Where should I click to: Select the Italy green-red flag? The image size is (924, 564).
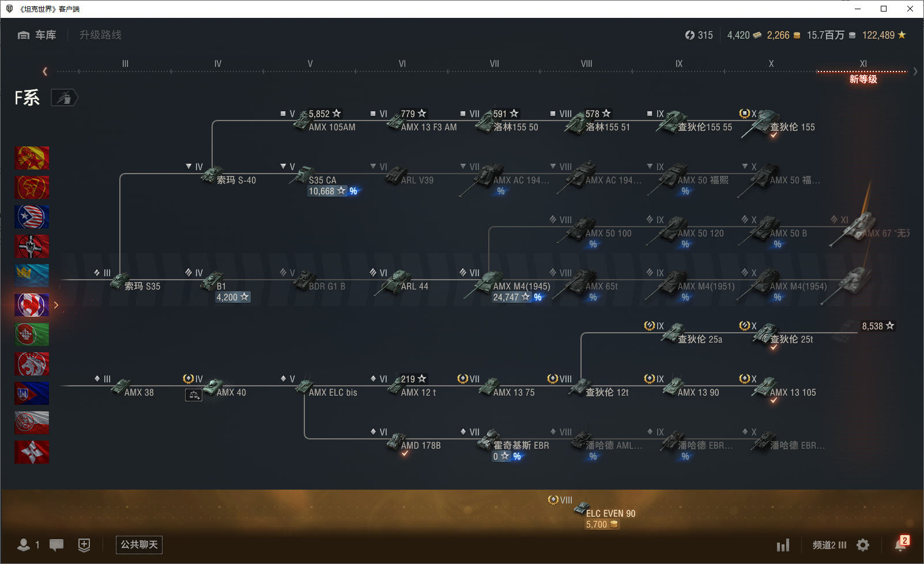pos(32,334)
